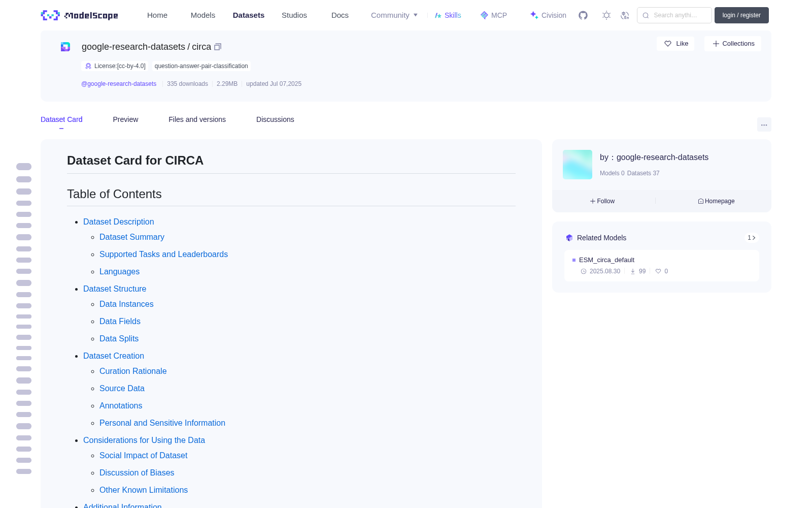812x508 pixels.
Task: Click the Related Models cube icon
Action: [569, 238]
